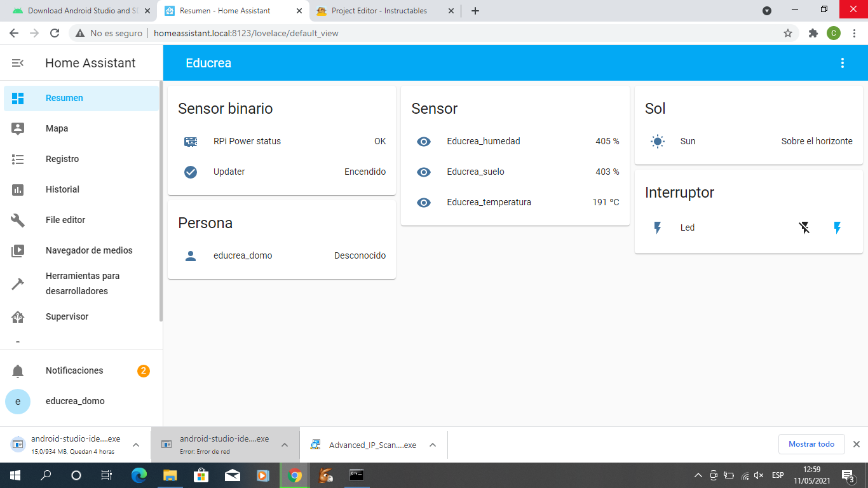Click the notifications count badge
This screenshot has height=488, width=868.
coord(144,370)
